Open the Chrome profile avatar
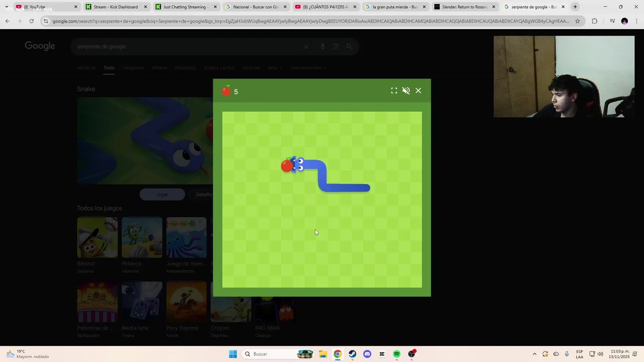Screen dimensions: 644x362 [624, 21]
